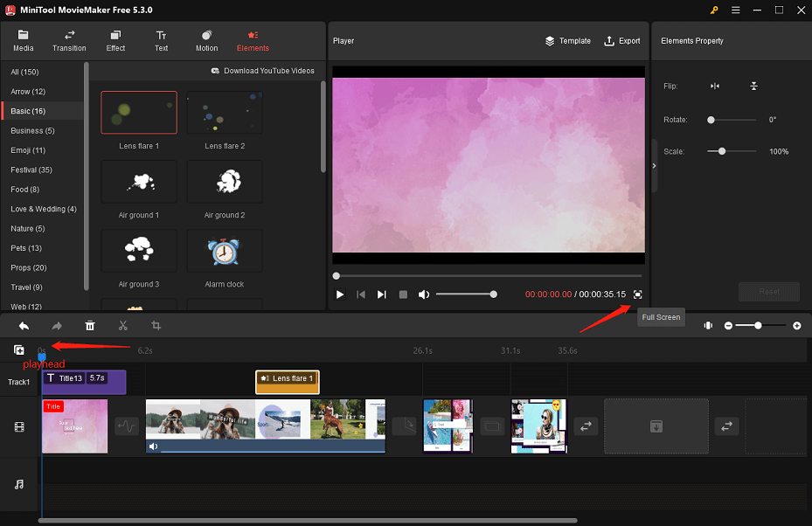Open the Elements tab
This screenshot has height=526, width=812.
coord(253,41)
